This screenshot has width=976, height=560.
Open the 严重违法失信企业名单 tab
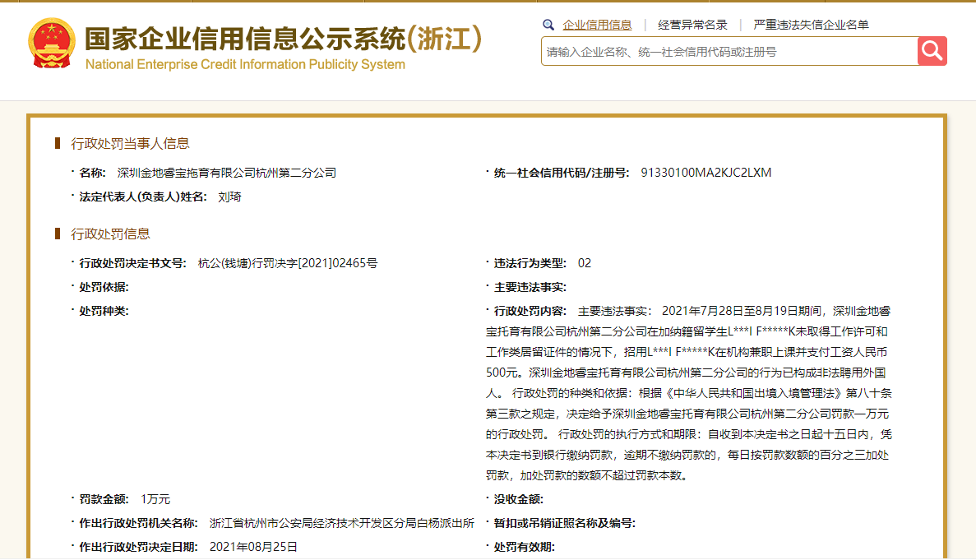[811, 25]
